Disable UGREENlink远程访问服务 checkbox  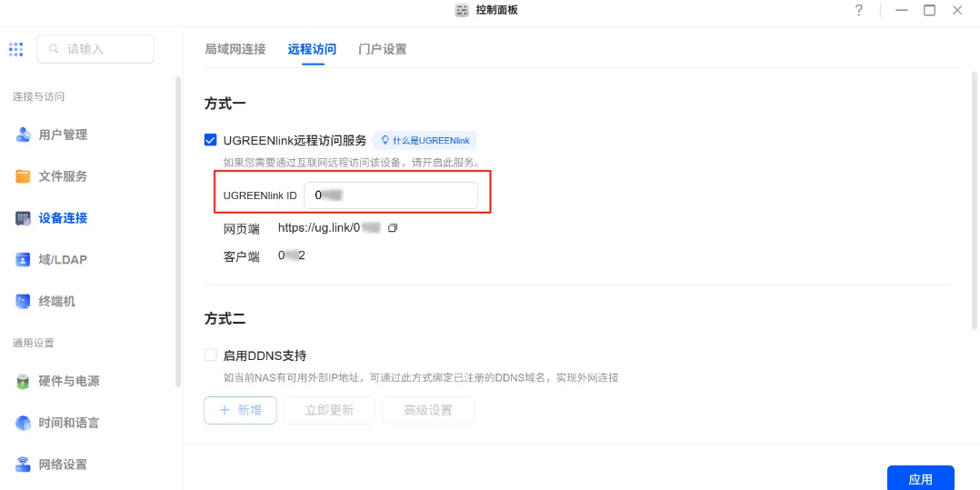click(x=211, y=140)
